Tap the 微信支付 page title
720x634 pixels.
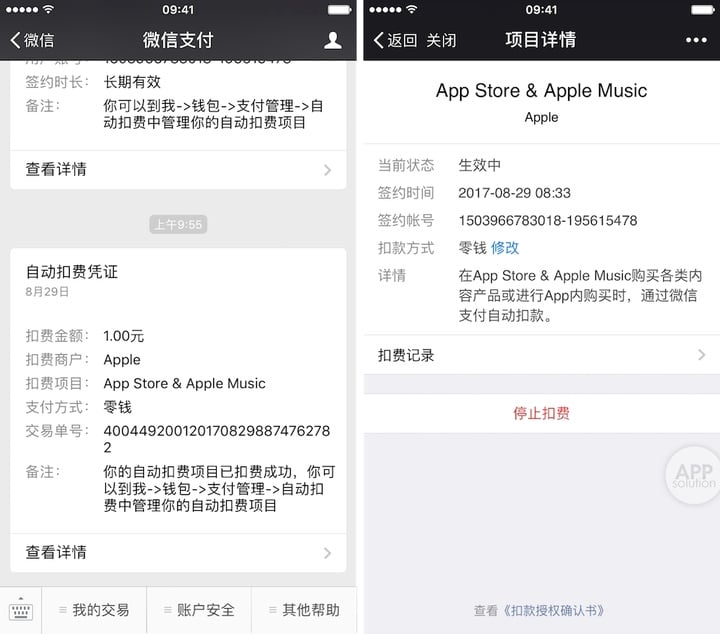point(178,40)
